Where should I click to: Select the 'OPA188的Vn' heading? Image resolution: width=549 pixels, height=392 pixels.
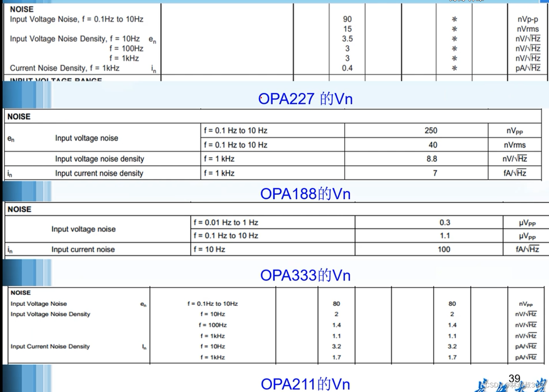click(305, 194)
